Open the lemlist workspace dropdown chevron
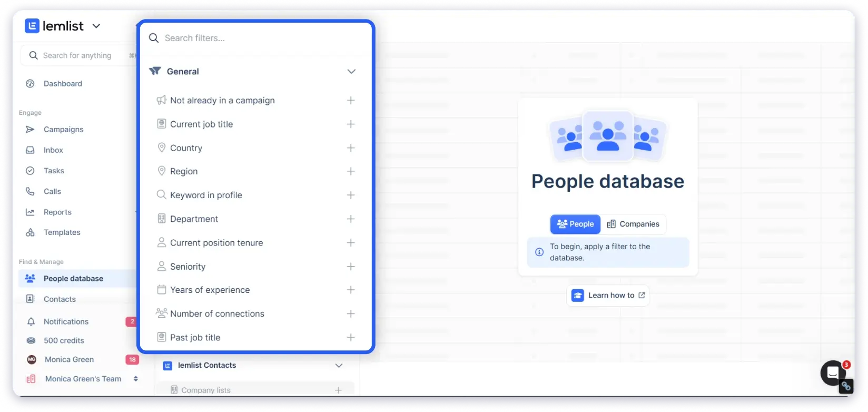Viewport: 868px width, 412px height. (x=96, y=26)
